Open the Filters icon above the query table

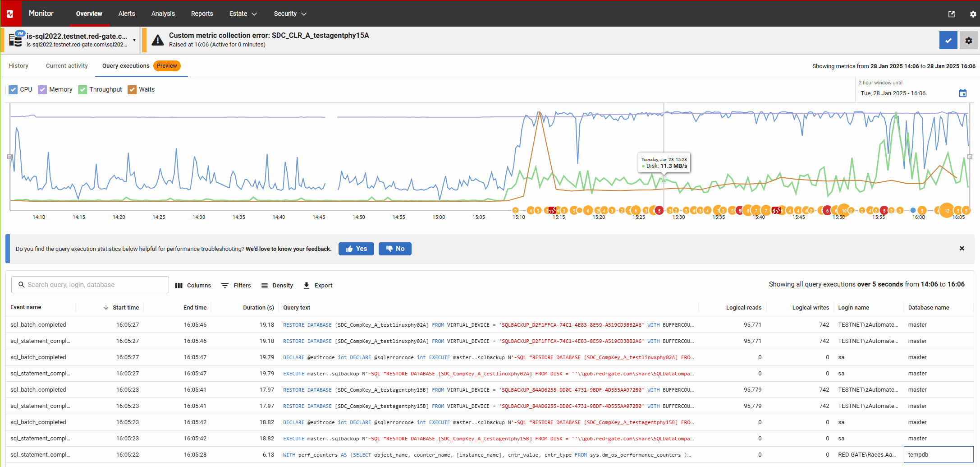pos(225,285)
